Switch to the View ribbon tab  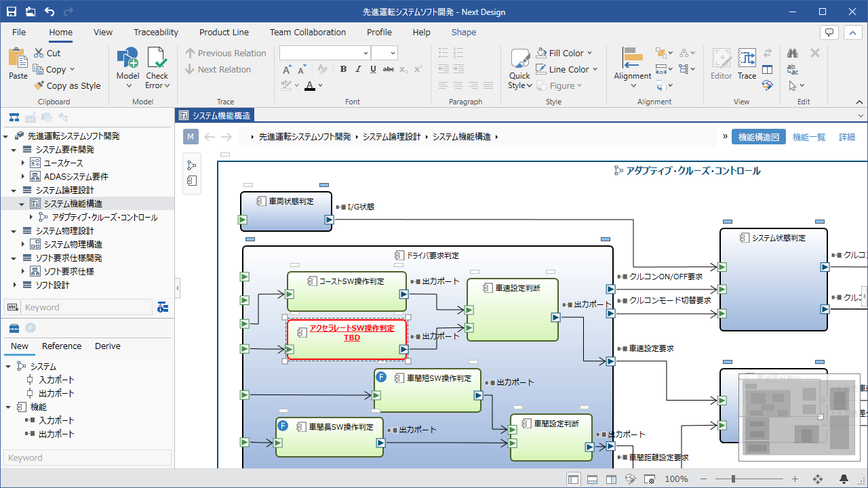pos(103,32)
